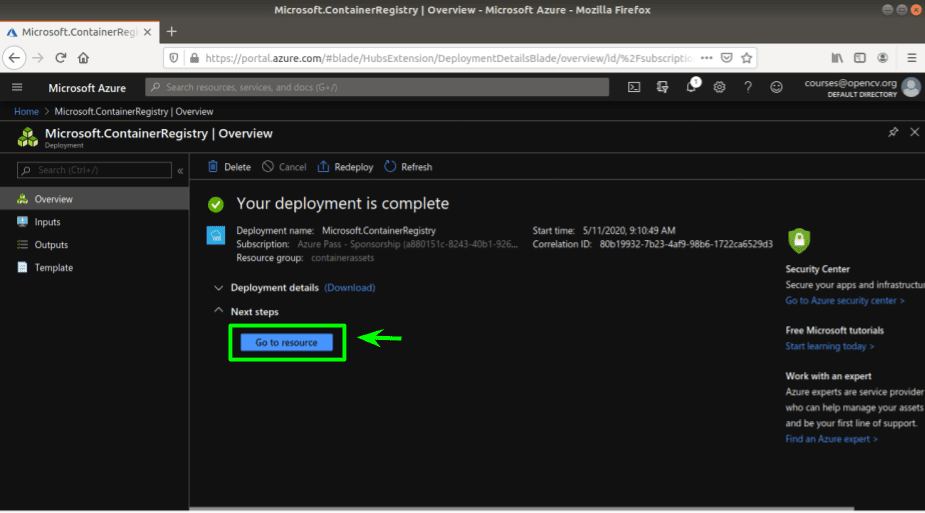
Task: Click the Security Center shield icon
Action: point(799,241)
